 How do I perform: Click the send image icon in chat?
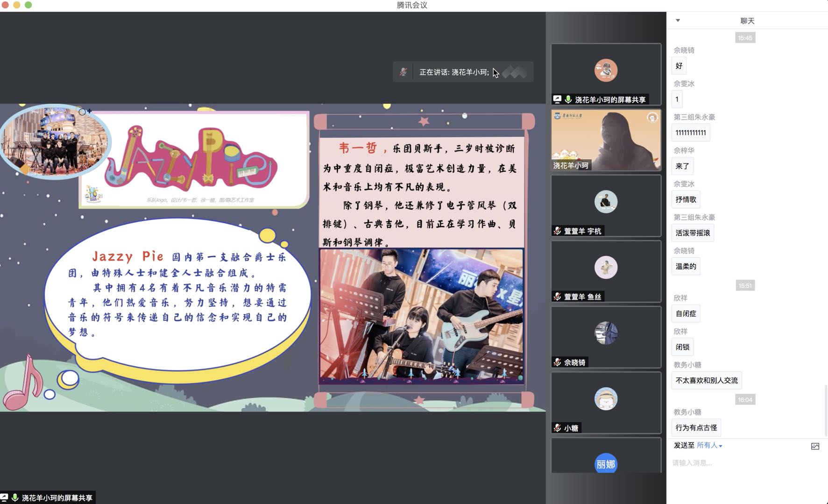(815, 446)
